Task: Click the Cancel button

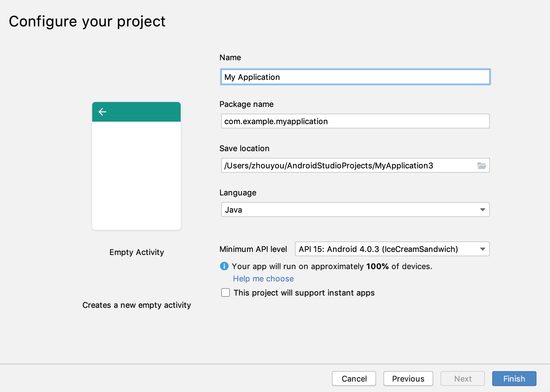Action: point(354,378)
